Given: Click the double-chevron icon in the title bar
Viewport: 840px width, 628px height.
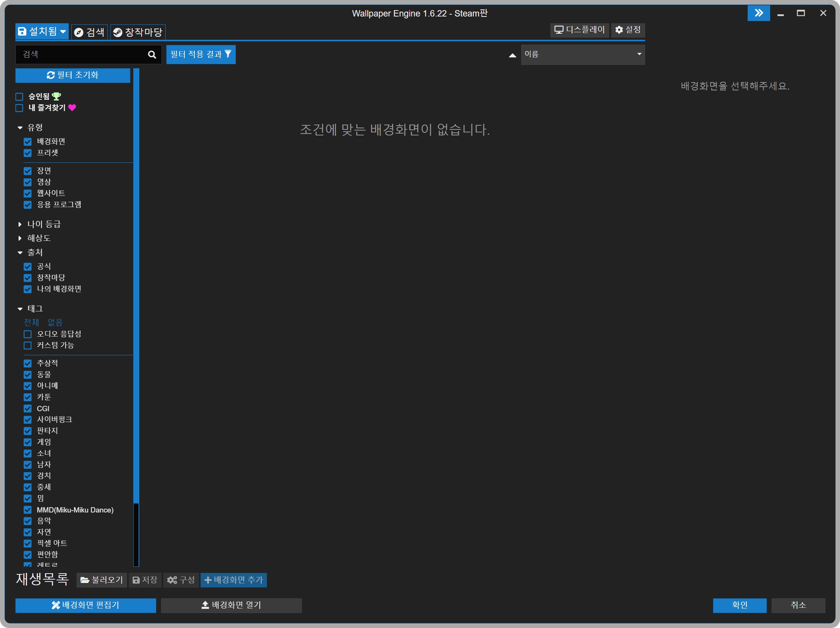Looking at the screenshot, I should tap(759, 13).
